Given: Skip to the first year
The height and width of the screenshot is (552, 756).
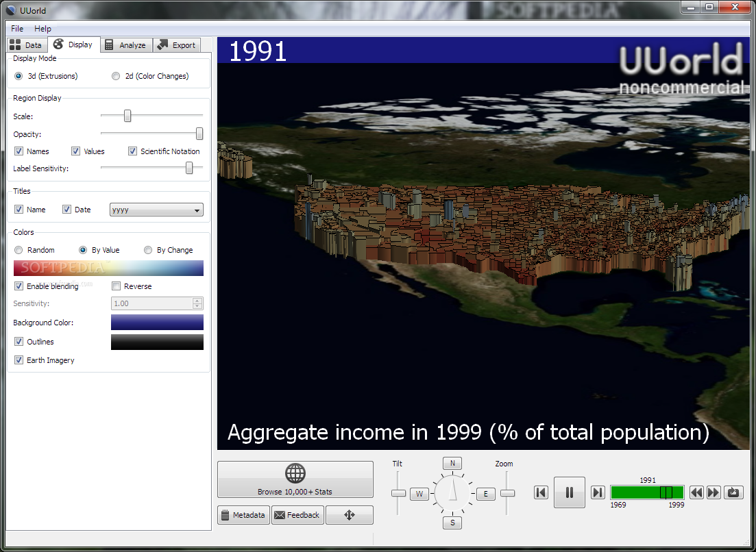Looking at the screenshot, I should [541, 492].
